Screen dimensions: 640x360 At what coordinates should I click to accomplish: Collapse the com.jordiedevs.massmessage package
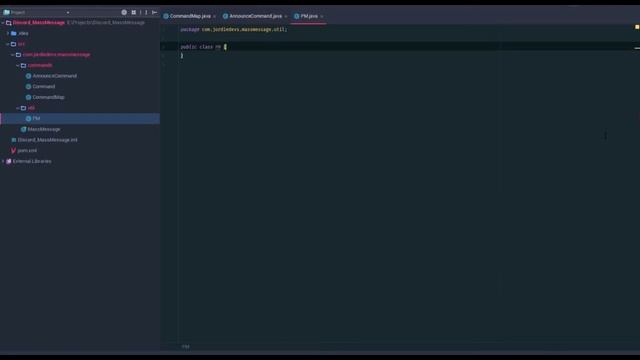pyautogui.click(x=13, y=55)
